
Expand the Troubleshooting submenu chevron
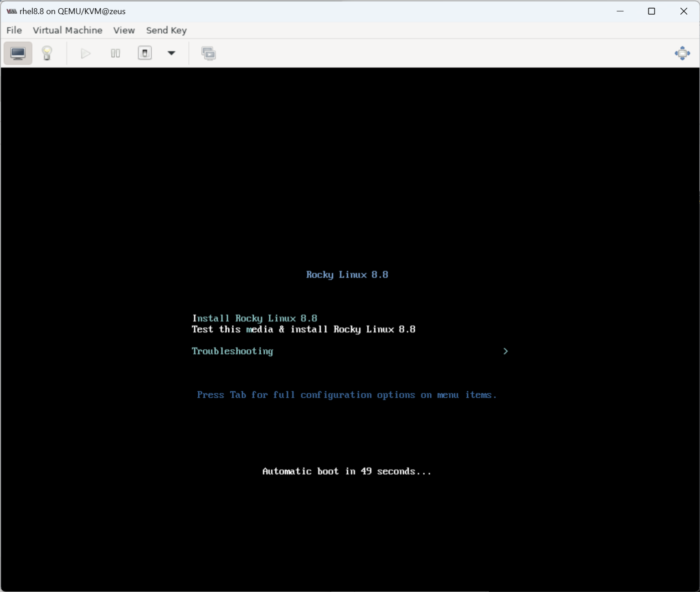tap(505, 351)
